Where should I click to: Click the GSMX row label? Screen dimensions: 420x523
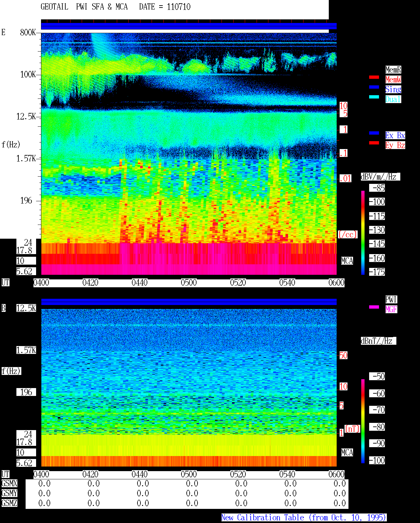point(9,484)
